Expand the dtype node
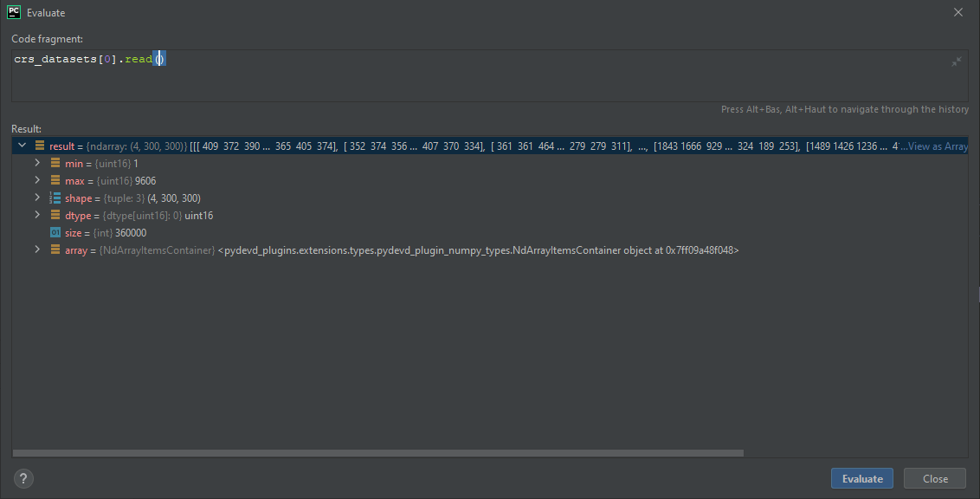Screen dimensions: 980x499 (x=37, y=215)
